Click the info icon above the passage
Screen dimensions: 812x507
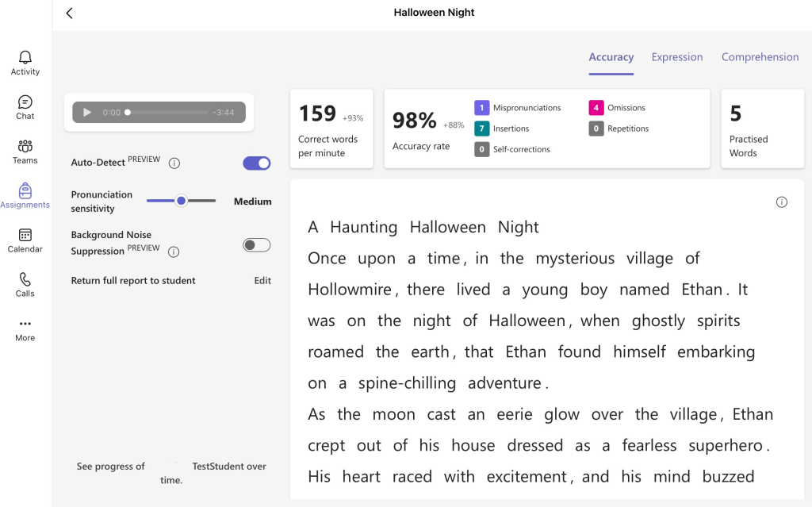click(x=781, y=202)
